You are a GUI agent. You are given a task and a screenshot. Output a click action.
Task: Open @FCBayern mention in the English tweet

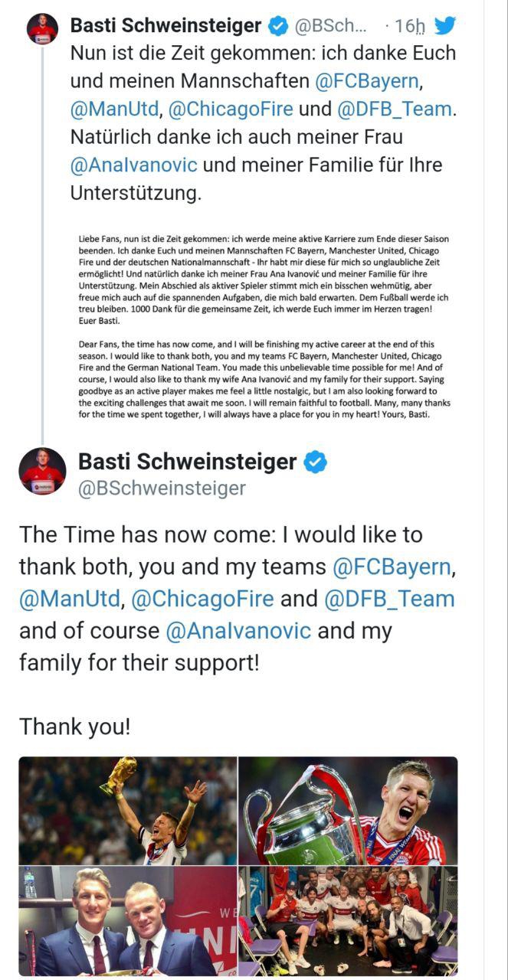pos(392,567)
